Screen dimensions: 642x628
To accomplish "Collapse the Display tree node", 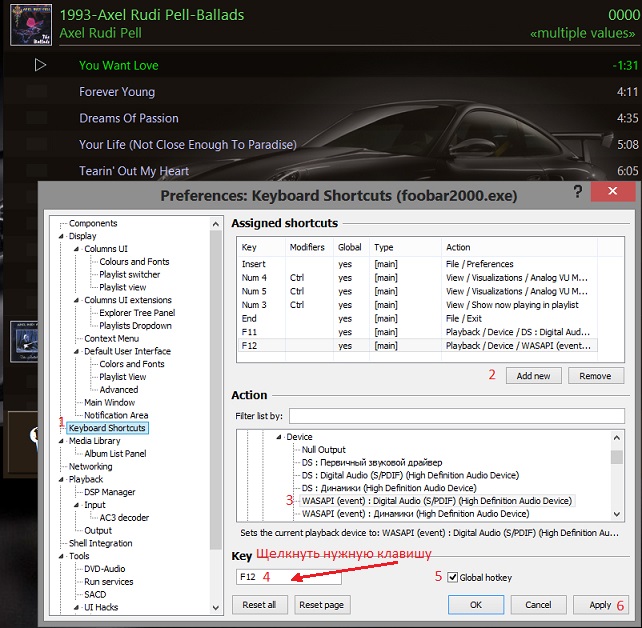I will 61,236.
